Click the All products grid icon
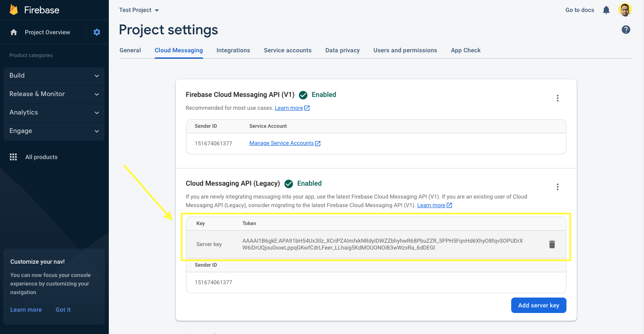The height and width of the screenshot is (334, 644). 13,157
